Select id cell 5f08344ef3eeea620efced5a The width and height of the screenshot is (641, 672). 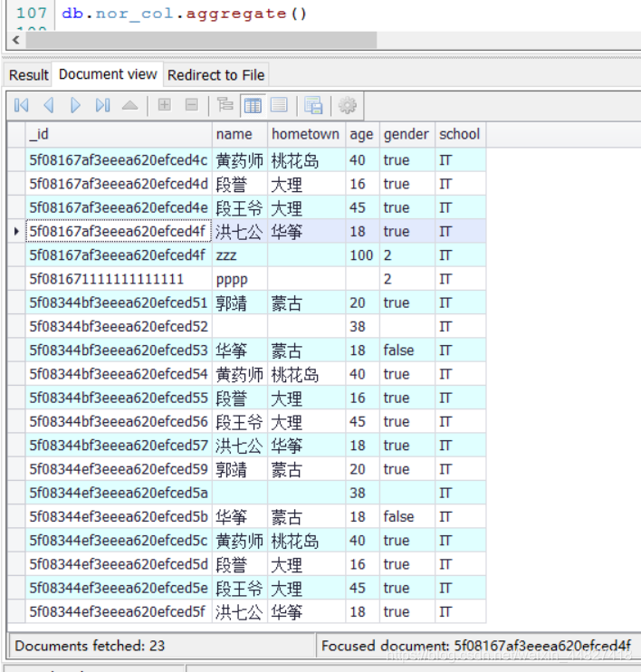119,494
